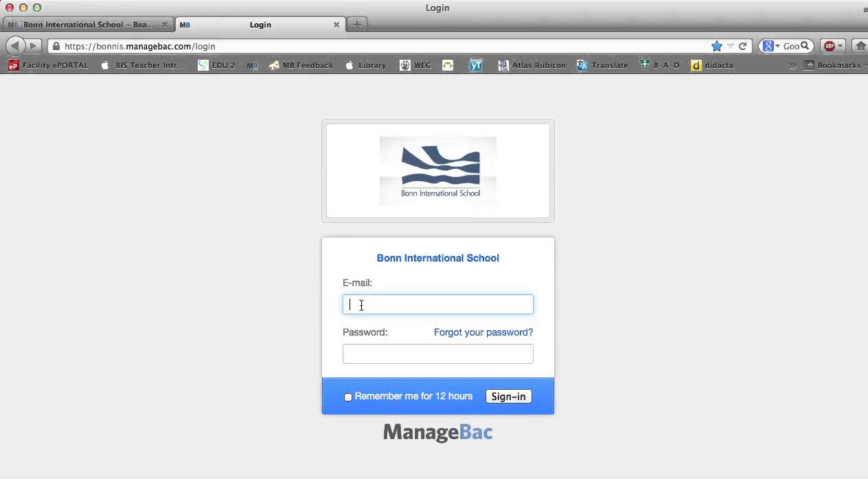Open the MB bookmark icon in bookmarks bar
Image resolution: width=868 pixels, height=479 pixels.
click(252, 65)
